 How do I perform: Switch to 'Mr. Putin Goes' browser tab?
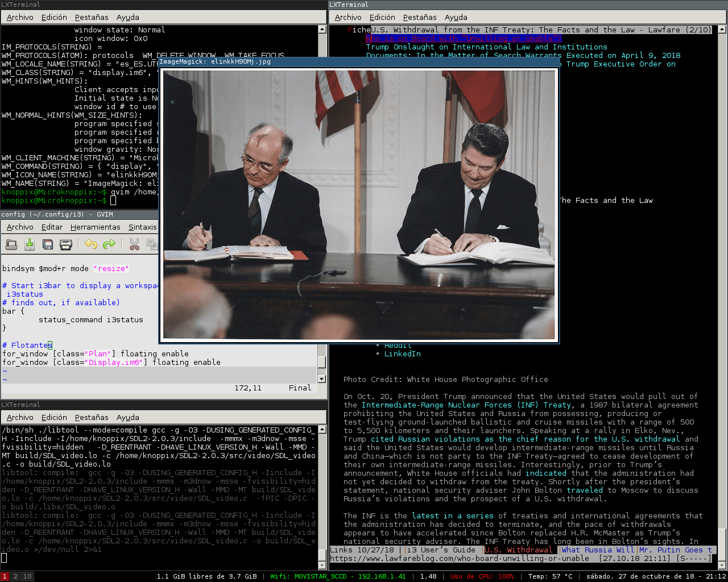676,550
